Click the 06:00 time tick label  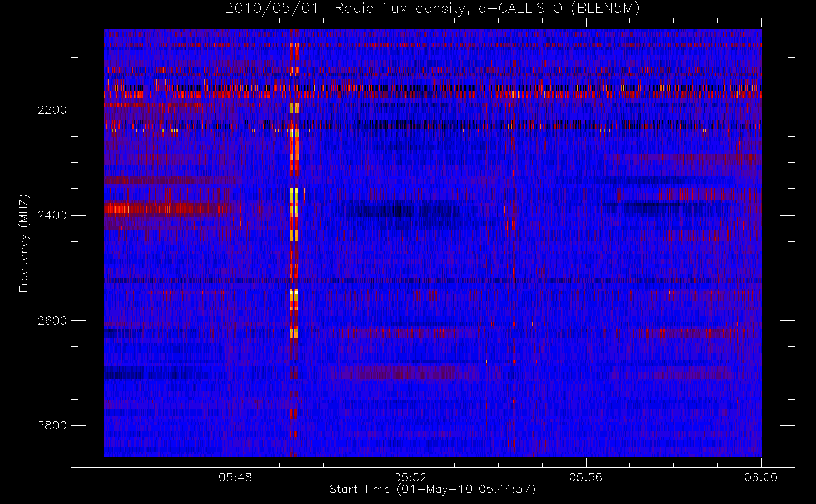[x=761, y=477]
